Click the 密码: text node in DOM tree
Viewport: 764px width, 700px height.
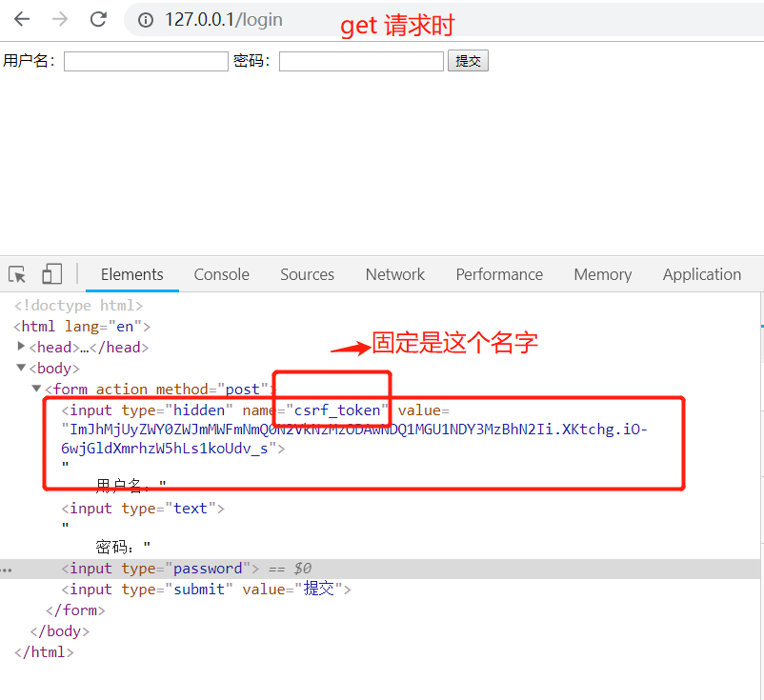pos(123,548)
